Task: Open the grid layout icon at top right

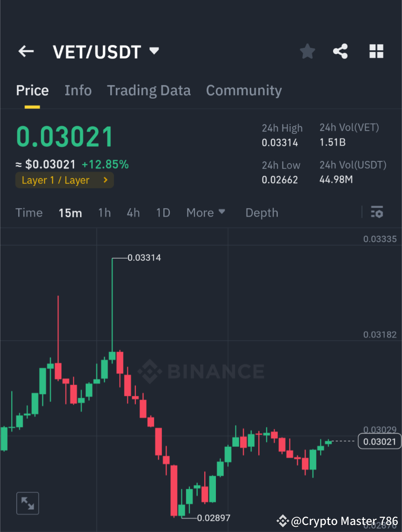Action: [376, 51]
